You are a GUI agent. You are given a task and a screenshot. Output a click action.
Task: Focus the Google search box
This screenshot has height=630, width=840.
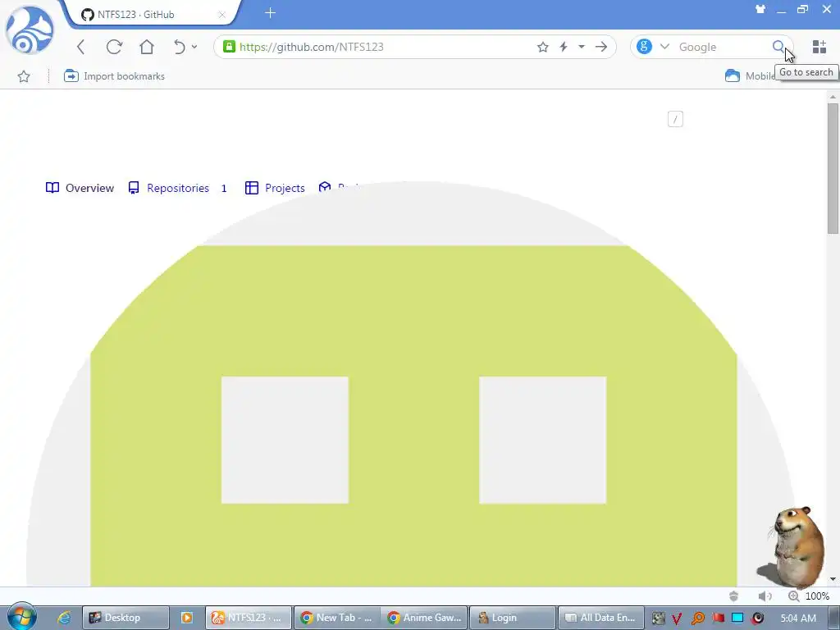722,47
